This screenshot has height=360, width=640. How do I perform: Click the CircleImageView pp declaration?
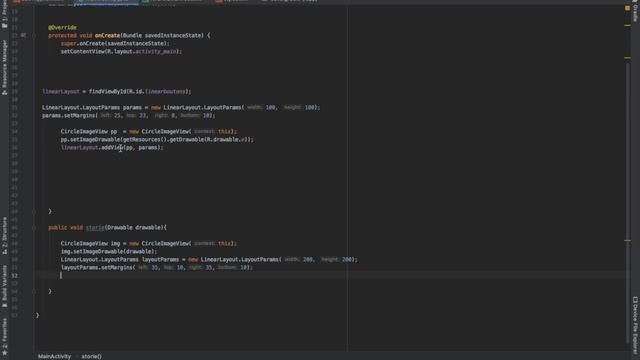pyautogui.click(x=149, y=131)
